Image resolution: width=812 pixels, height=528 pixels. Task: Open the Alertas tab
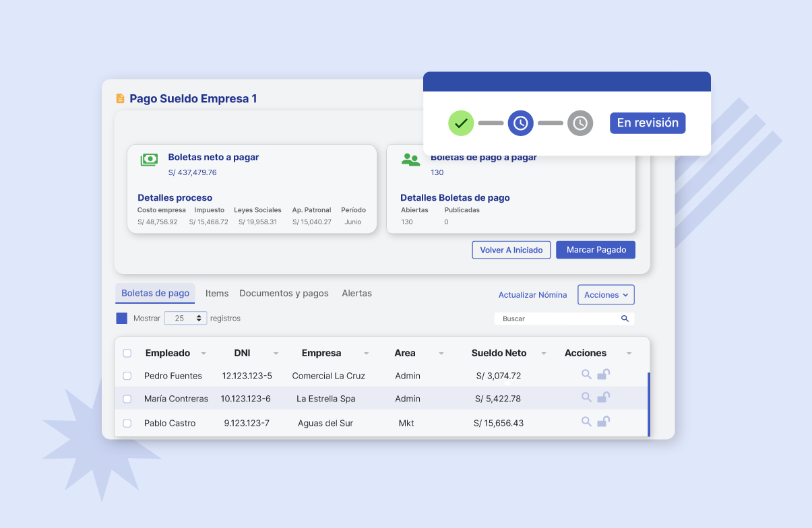356,294
